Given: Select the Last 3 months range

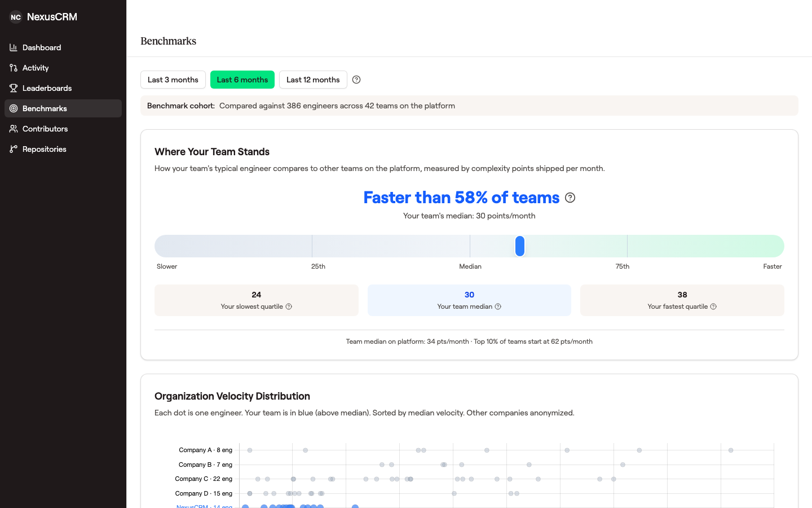Looking at the screenshot, I should click(x=173, y=80).
